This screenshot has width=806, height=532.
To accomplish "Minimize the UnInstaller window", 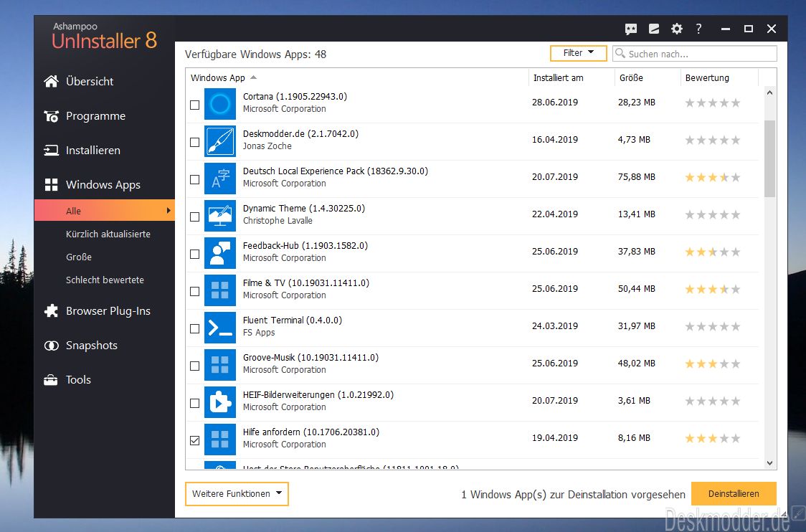I will (725, 29).
